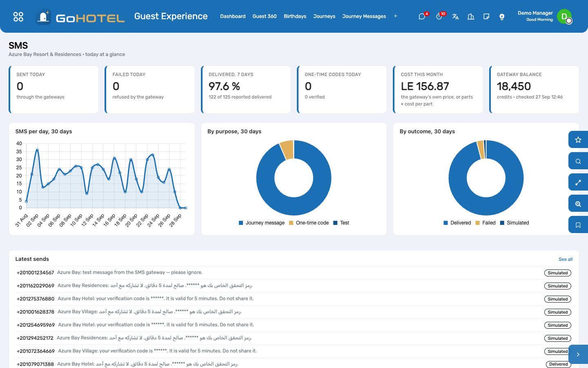Open the Gateway balance card

pyautogui.click(x=534, y=90)
